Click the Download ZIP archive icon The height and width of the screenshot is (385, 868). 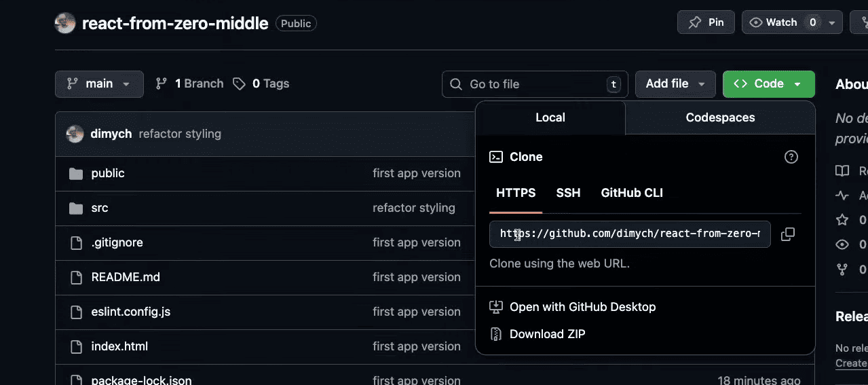pyautogui.click(x=496, y=334)
